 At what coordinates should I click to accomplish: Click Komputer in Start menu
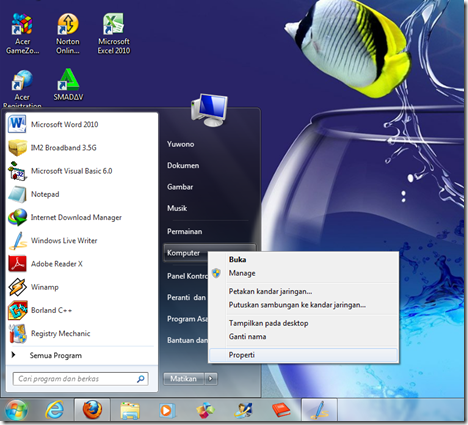tap(183, 253)
